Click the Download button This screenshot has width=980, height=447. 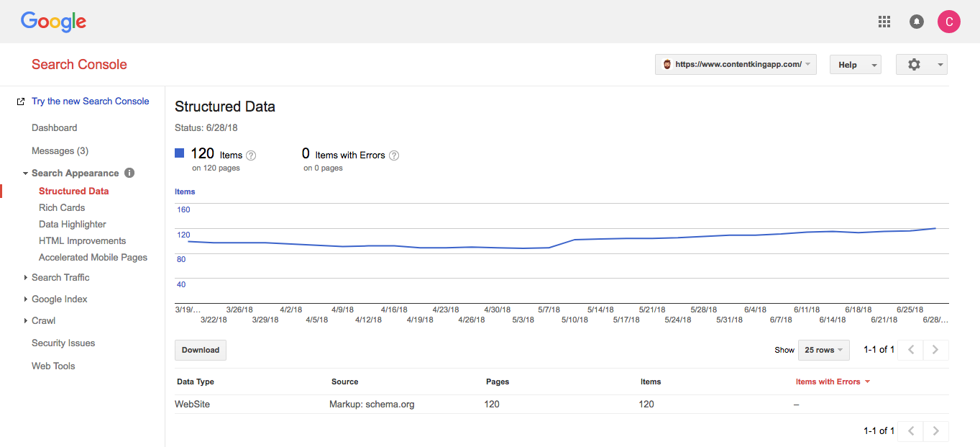[201, 350]
